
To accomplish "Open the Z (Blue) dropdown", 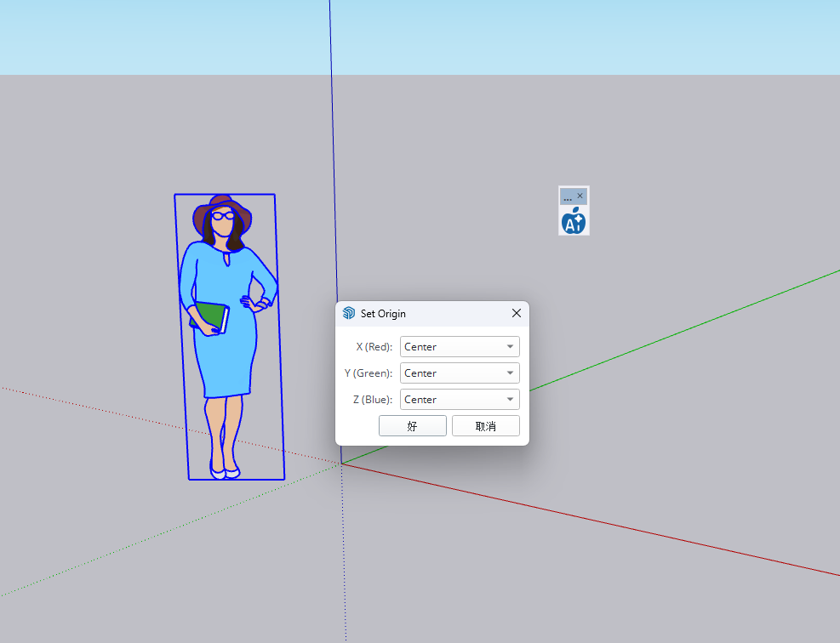I will coord(460,400).
